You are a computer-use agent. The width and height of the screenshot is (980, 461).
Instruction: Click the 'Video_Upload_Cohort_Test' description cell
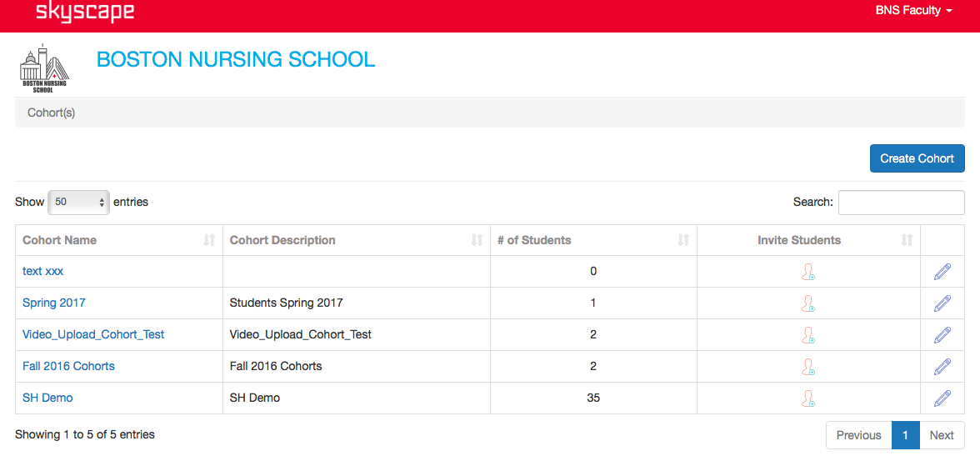point(357,334)
